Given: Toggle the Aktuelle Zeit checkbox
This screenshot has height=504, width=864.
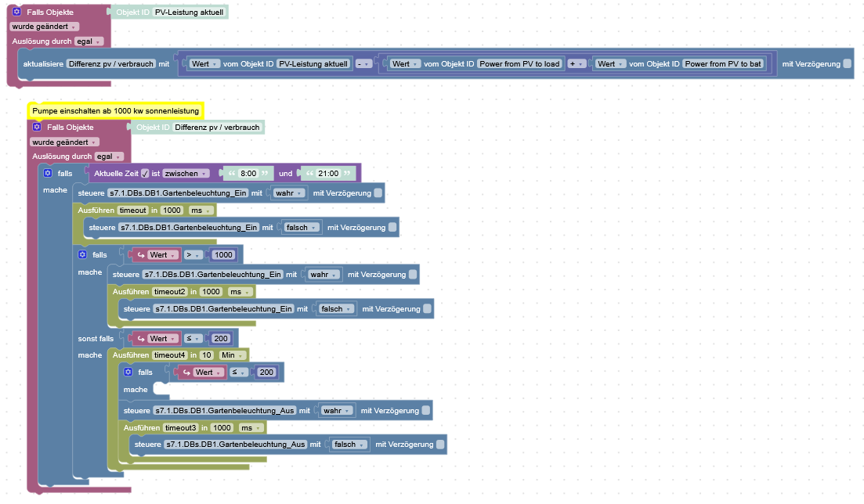Looking at the screenshot, I should pos(145,173).
